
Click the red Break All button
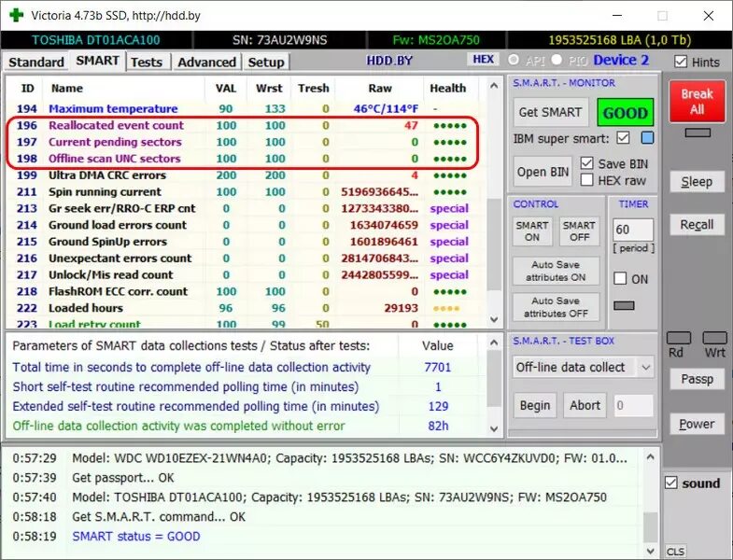[697, 102]
